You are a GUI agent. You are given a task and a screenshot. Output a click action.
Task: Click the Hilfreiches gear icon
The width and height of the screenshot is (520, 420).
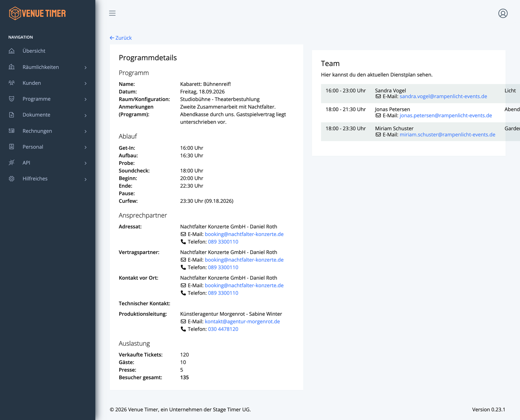click(12, 179)
